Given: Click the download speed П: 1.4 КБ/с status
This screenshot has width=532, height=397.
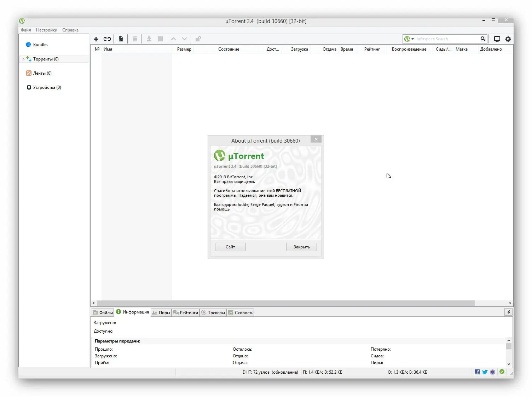Looking at the screenshot, I should point(322,372).
